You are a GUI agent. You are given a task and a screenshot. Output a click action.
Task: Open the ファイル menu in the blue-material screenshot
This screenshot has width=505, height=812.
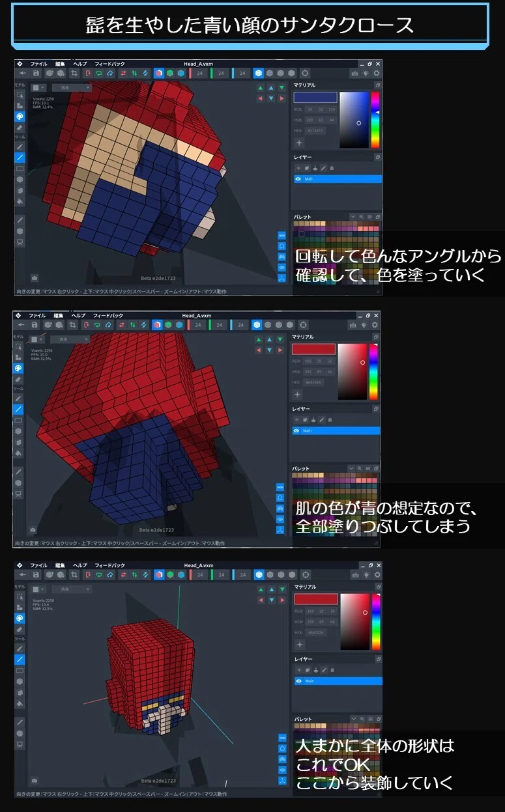point(38,64)
